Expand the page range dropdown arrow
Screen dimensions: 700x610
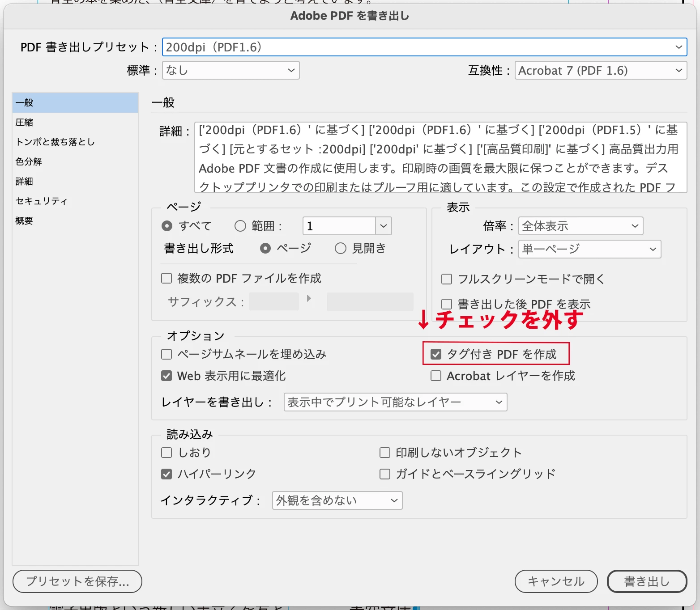point(384,226)
